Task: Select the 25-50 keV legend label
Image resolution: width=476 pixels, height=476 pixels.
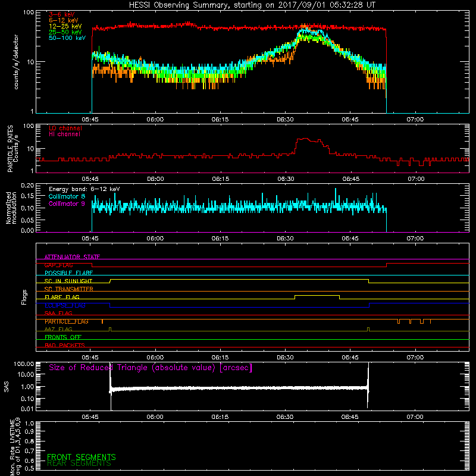Action: point(65,32)
